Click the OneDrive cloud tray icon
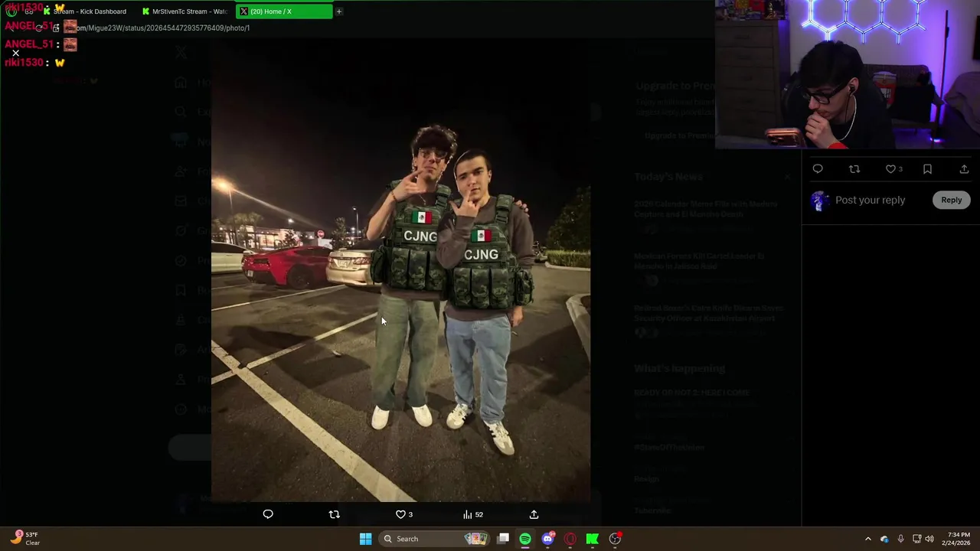Screen dimensions: 980x551 885,539
